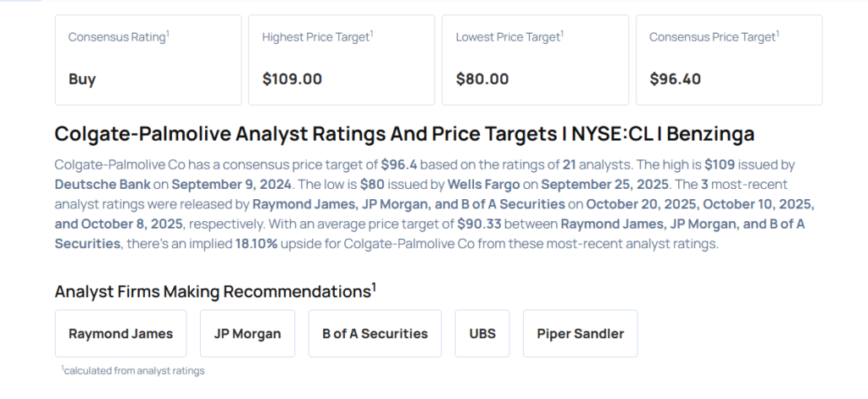Select the JP Morgan firm button
The width and height of the screenshot is (868, 399).
click(x=242, y=334)
